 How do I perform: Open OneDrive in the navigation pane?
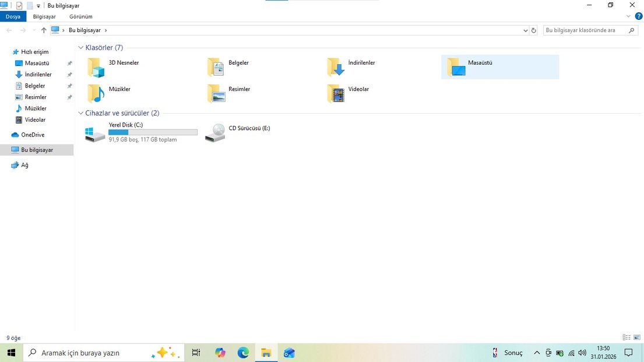coord(33,135)
